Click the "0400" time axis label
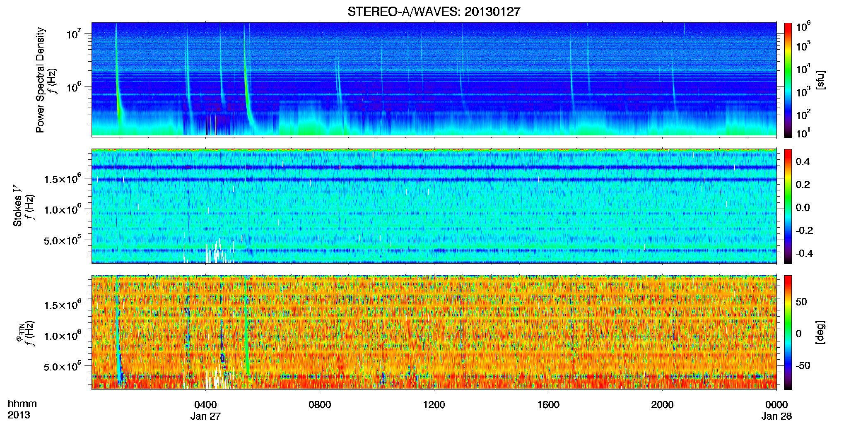The image size is (868, 447). 205,405
